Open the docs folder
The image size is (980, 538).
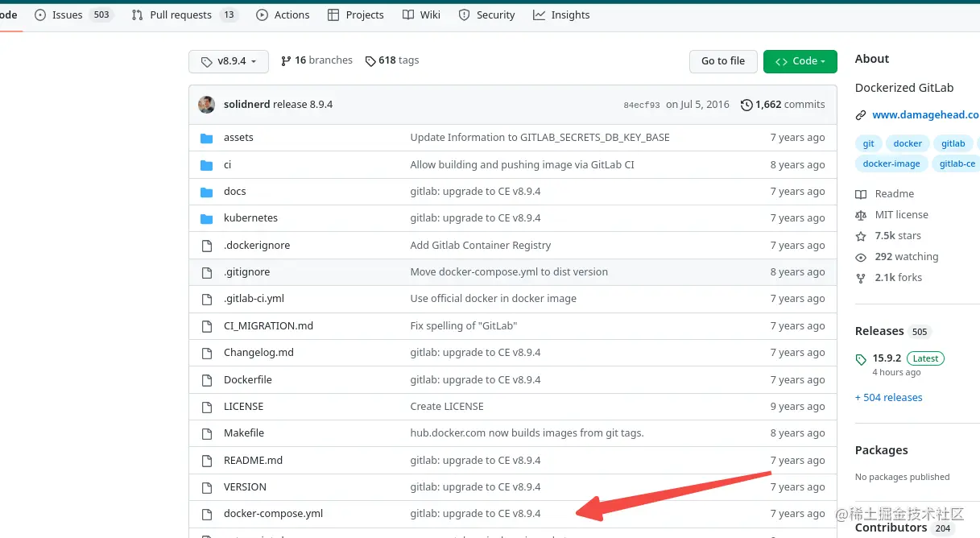pos(235,192)
